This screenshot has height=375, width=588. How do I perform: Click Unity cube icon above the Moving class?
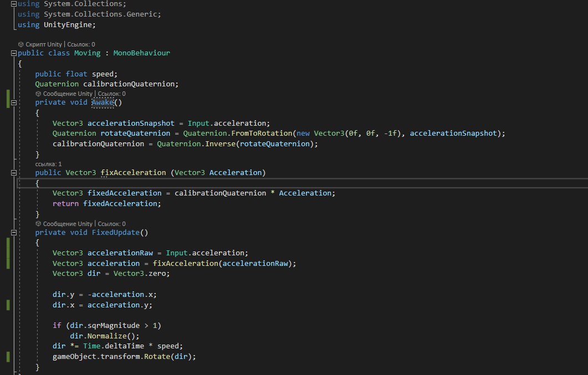point(21,44)
